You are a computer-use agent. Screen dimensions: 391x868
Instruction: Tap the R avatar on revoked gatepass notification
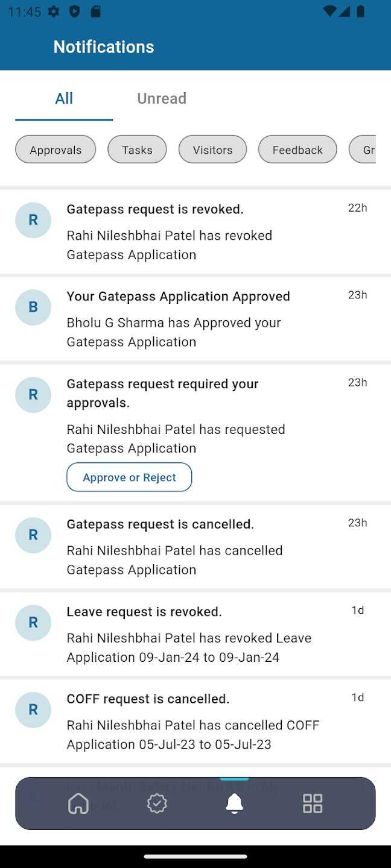pyautogui.click(x=33, y=220)
